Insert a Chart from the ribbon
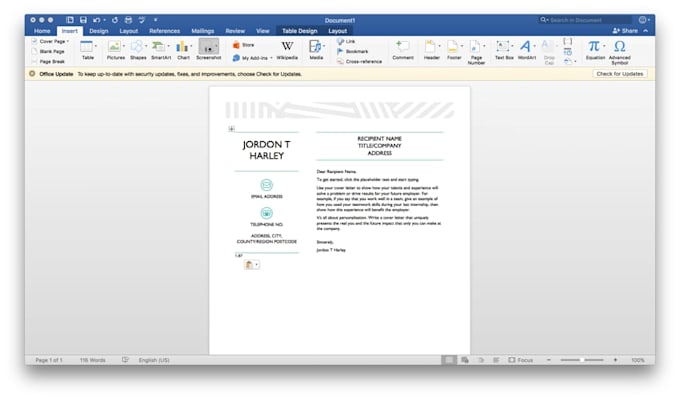The width and height of the screenshot is (680, 400). click(x=183, y=46)
